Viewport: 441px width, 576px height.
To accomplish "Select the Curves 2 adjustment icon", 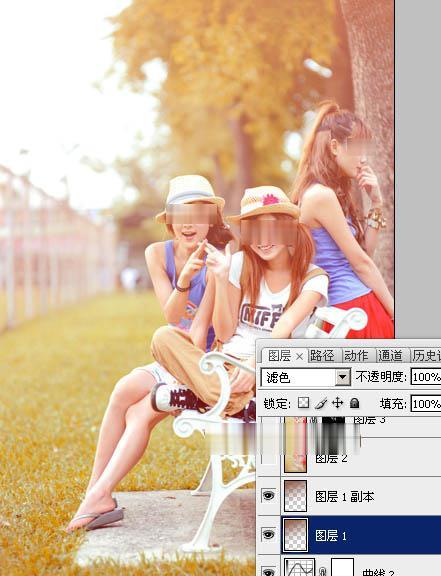I will [x=300, y=568].
